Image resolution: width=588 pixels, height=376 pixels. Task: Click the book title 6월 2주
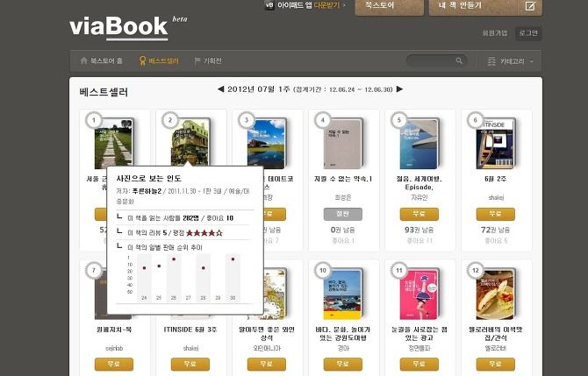495,179
